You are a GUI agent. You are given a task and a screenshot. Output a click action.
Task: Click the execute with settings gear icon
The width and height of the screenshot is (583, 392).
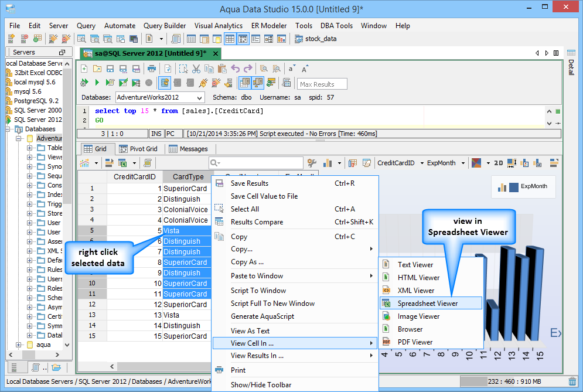(x=84, y=83)
